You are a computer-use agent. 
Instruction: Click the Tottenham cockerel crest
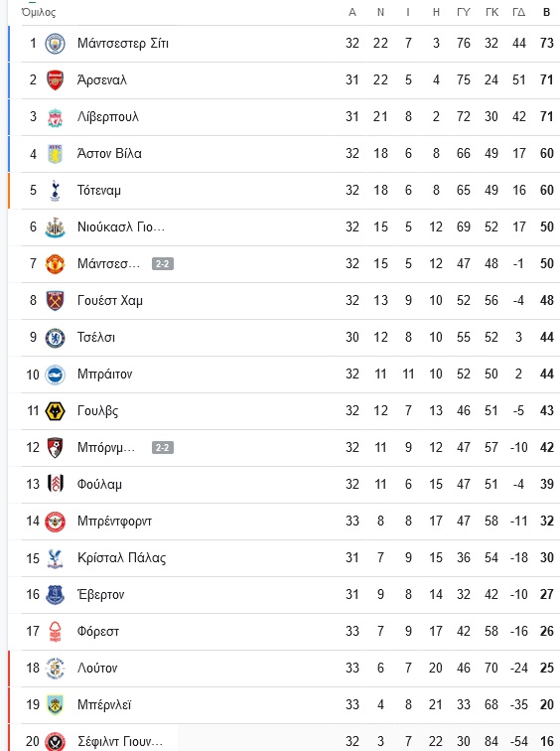[55, 191]
